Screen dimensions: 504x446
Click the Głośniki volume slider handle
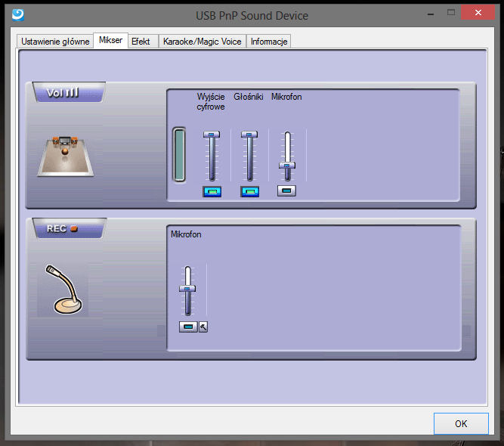coord(249,134)
